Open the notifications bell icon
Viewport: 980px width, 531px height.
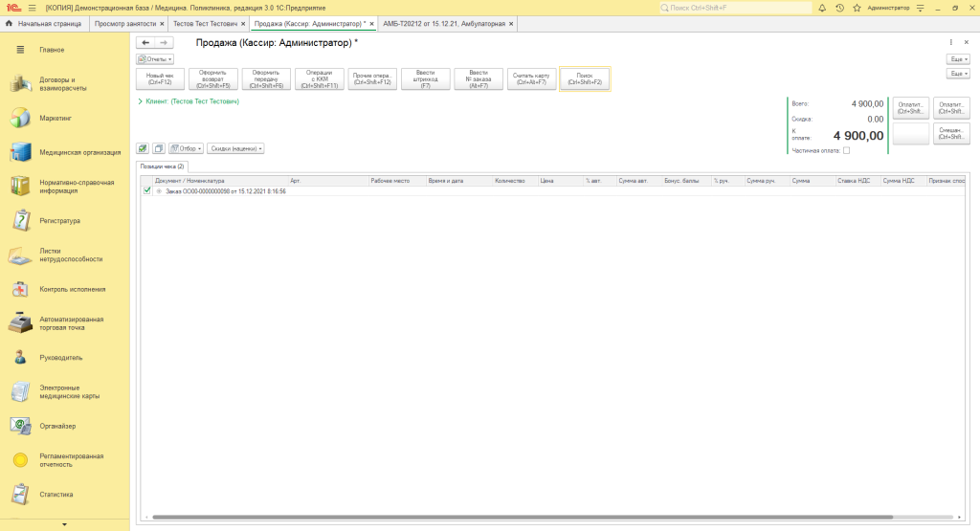pos(824,8)
